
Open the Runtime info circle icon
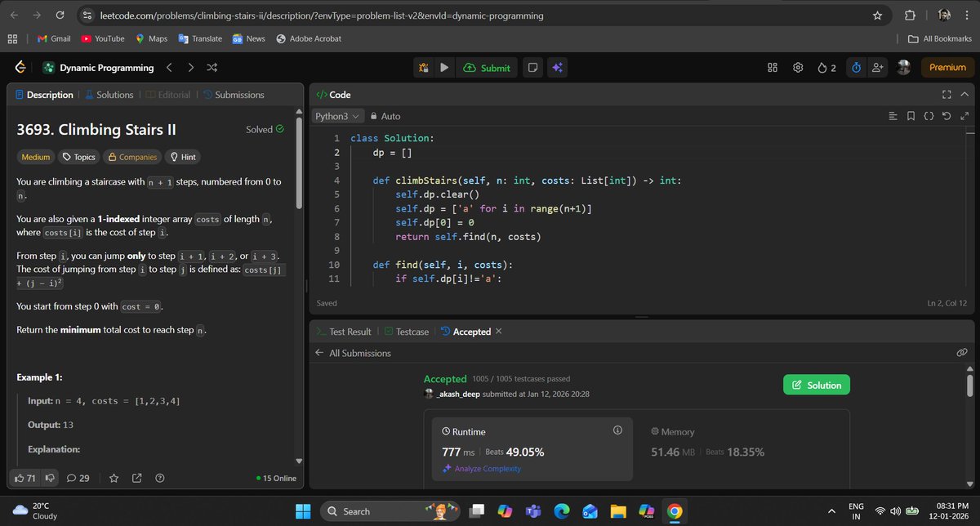(x=617, y=430)
